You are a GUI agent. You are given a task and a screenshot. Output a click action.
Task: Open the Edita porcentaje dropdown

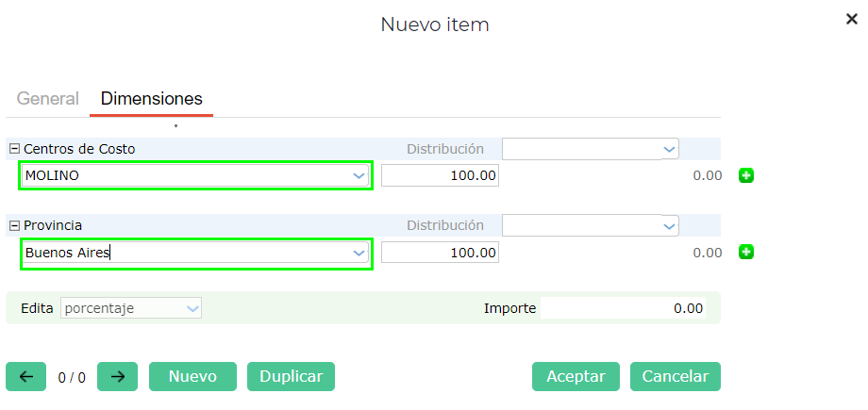click(192, 308)
